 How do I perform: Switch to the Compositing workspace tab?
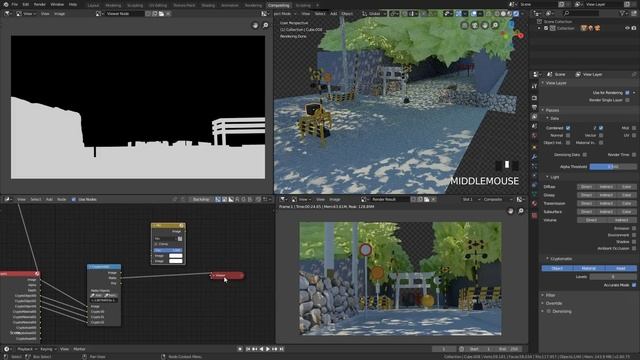(x=278, y=6)
